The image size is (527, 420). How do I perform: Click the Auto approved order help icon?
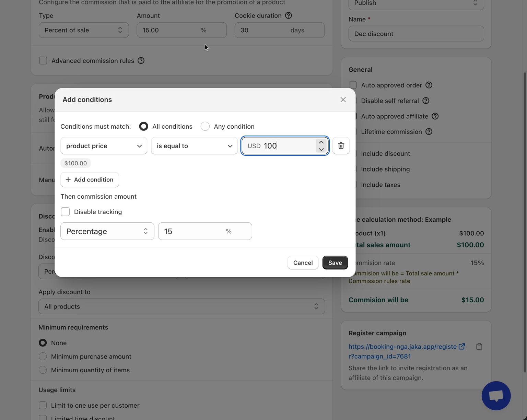(x=429, y=85)
